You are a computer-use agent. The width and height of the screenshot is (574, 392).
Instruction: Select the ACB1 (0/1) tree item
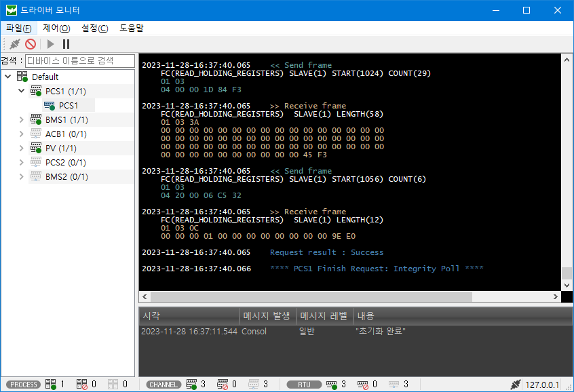[x=66, y=134]
